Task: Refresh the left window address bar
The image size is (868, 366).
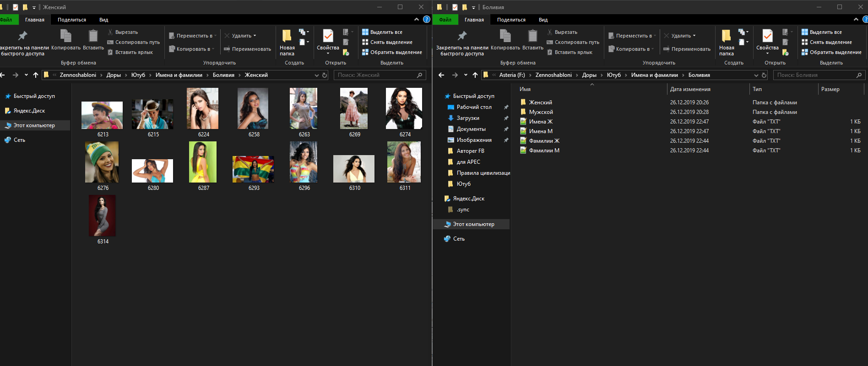Action: [325, 75]
